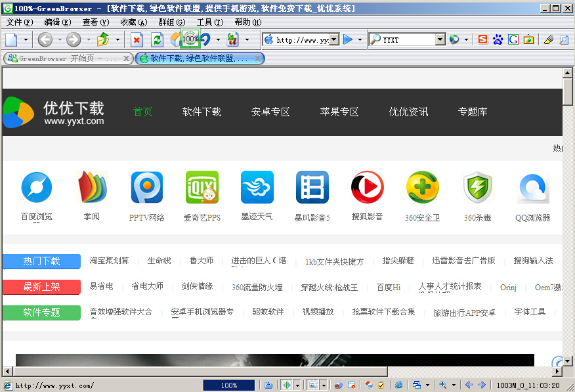Go forward with the Forward arrow button
This screenshot has height=392, width=575.
click(74, 39)
